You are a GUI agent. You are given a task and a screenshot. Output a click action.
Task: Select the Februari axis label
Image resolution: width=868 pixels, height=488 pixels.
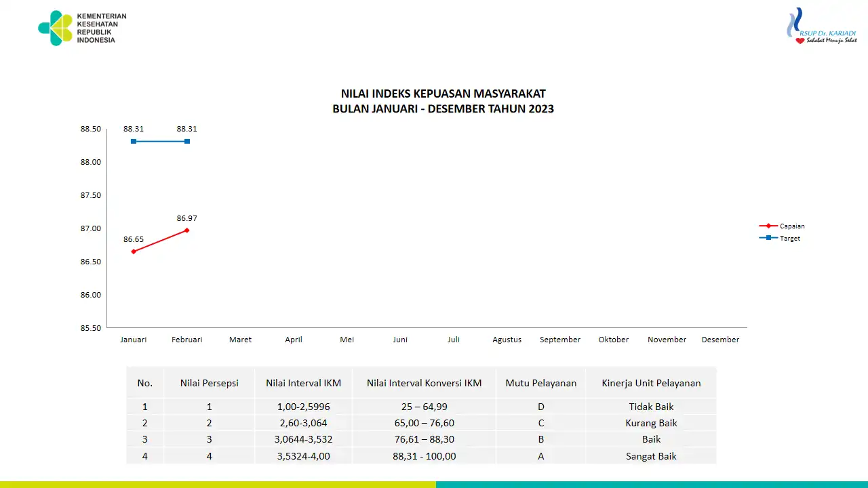[x=187, y=340]
